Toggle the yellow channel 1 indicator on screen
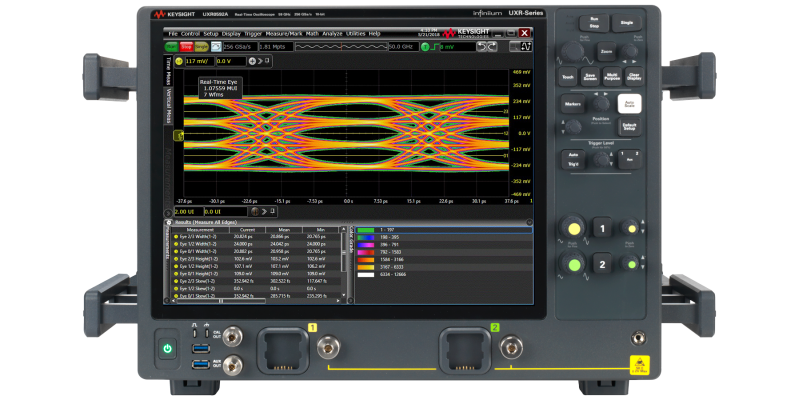The image size is (800, 400). coord(179,61)
